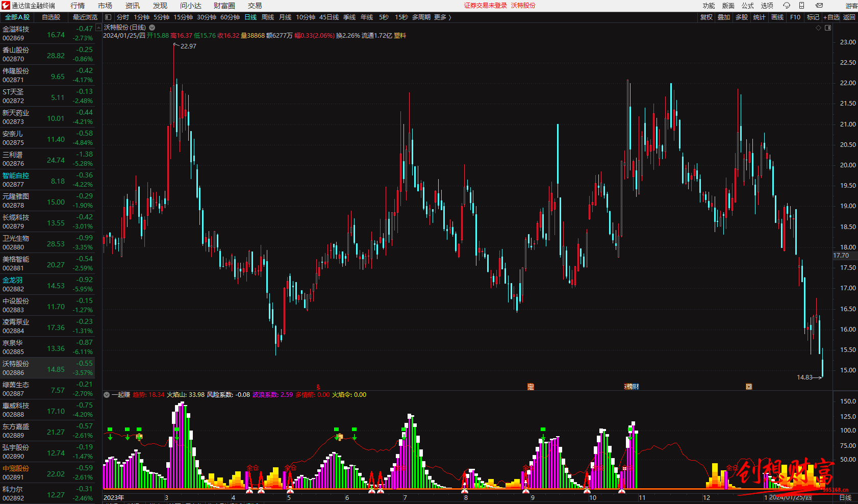
Task: Select the 全部A股 tab
Action: (17, 17)
